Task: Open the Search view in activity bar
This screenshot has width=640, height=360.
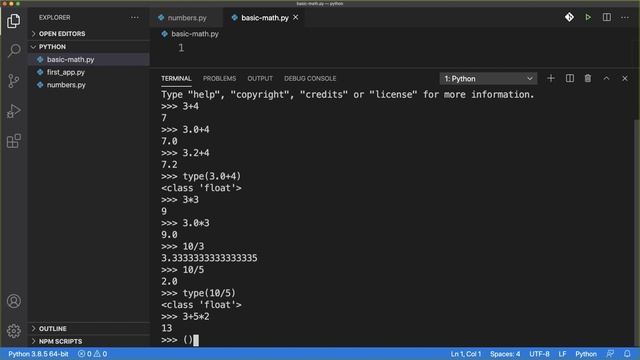Action: [13, 51]
